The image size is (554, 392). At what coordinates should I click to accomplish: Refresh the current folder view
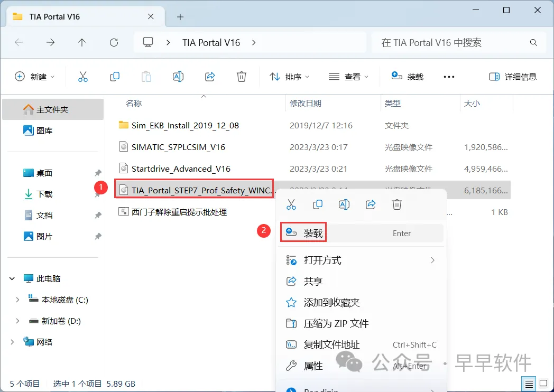tap(114, 43)
